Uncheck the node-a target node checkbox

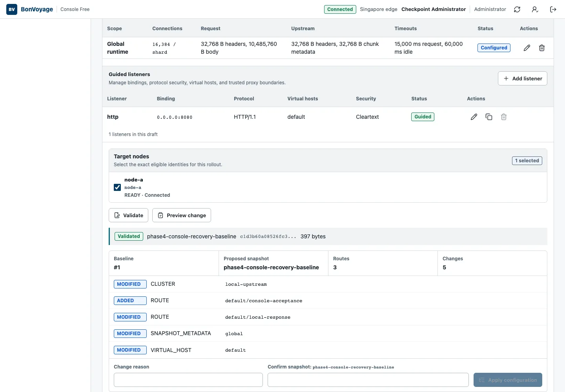pos(117,187)
